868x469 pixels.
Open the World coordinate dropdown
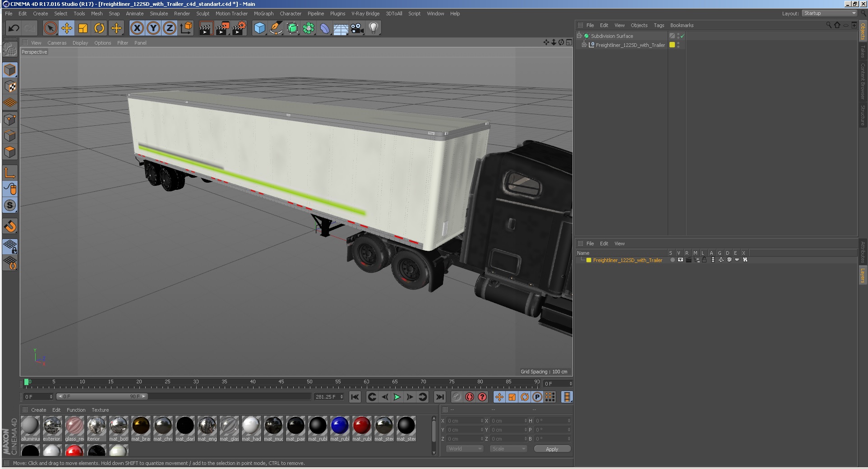click(x=465, y=449)
